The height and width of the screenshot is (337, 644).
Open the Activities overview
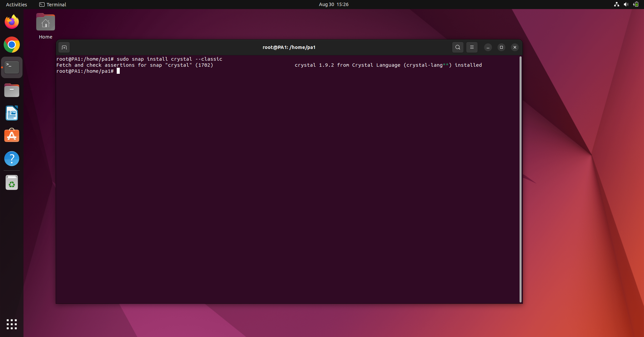coord(16,4)
